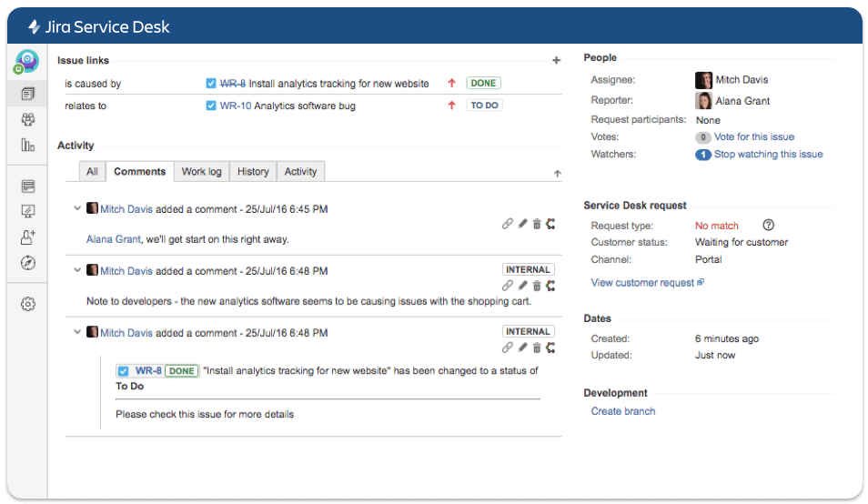Collapse the shopping cart developer note comment
868x504 pixels.
(77, 270)
